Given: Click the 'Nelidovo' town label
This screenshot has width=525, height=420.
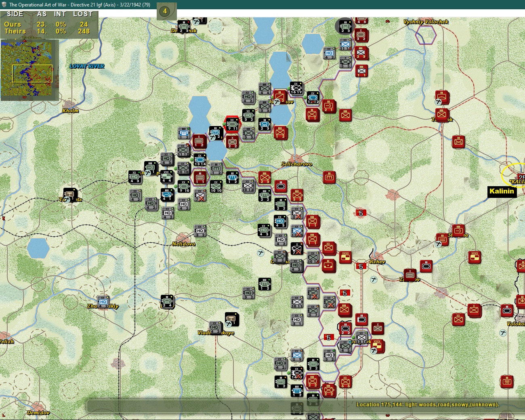Looking at the screenshot, I should (184, 244).
